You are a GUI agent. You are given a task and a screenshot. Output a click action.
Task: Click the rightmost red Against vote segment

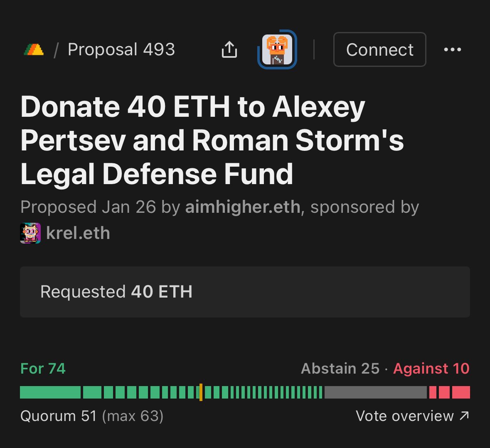tap(461, 392)
